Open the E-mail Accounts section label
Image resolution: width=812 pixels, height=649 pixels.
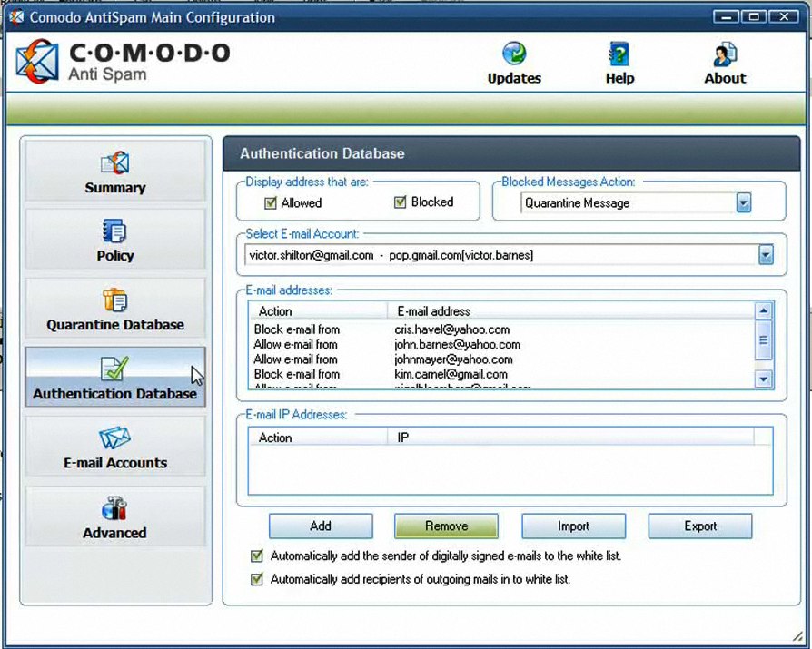point(115,463)
